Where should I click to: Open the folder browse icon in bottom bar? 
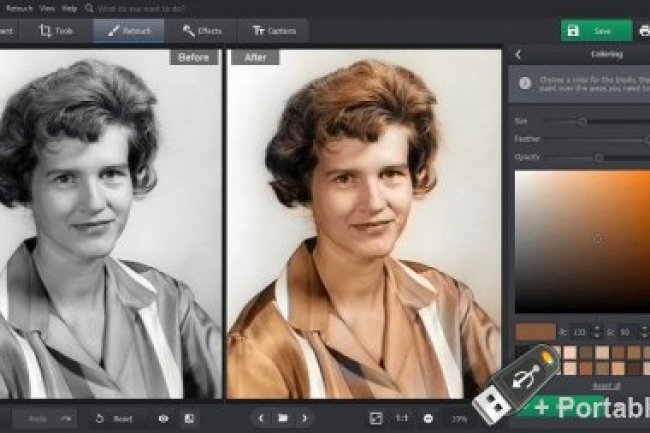point(283,418)
